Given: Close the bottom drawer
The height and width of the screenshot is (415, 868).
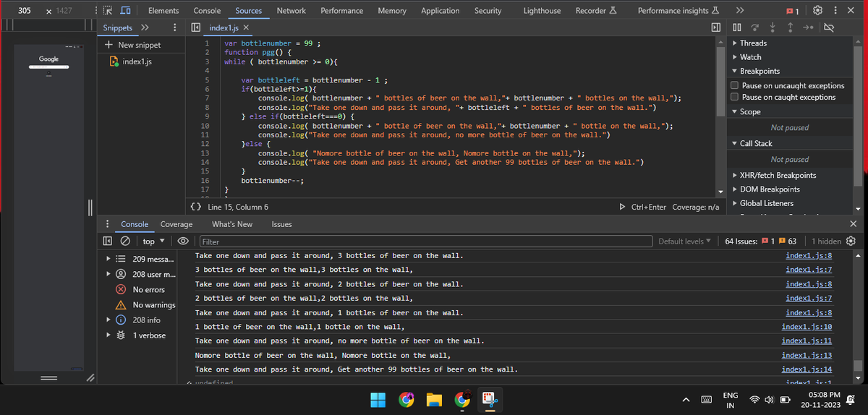Looking at the screenshot, I should 853,224.
